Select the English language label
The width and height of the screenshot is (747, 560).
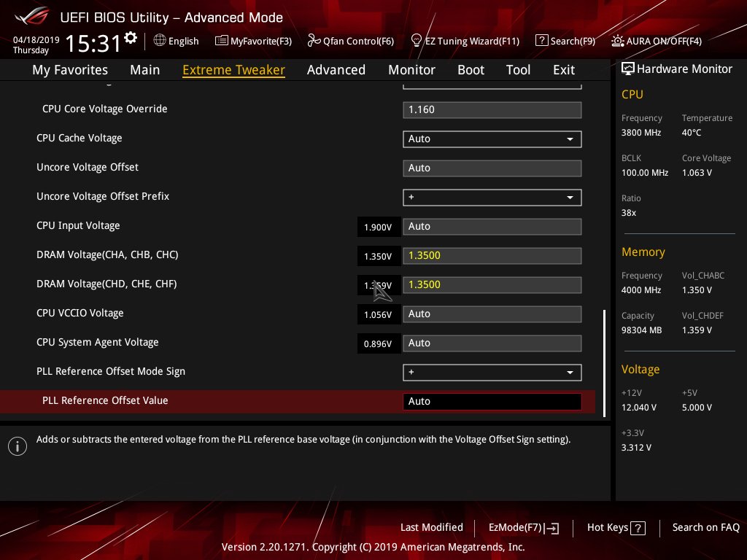(x=183, y=41)
